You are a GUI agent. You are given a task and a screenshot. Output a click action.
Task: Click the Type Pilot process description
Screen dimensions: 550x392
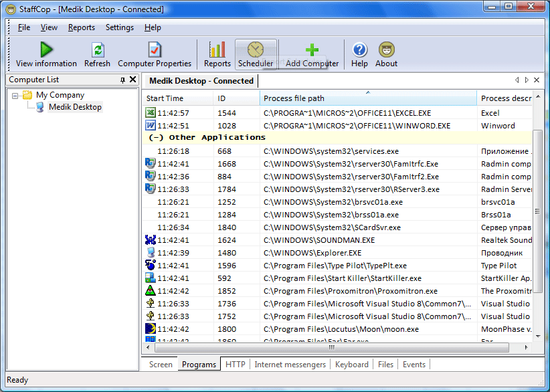[498, 266]
